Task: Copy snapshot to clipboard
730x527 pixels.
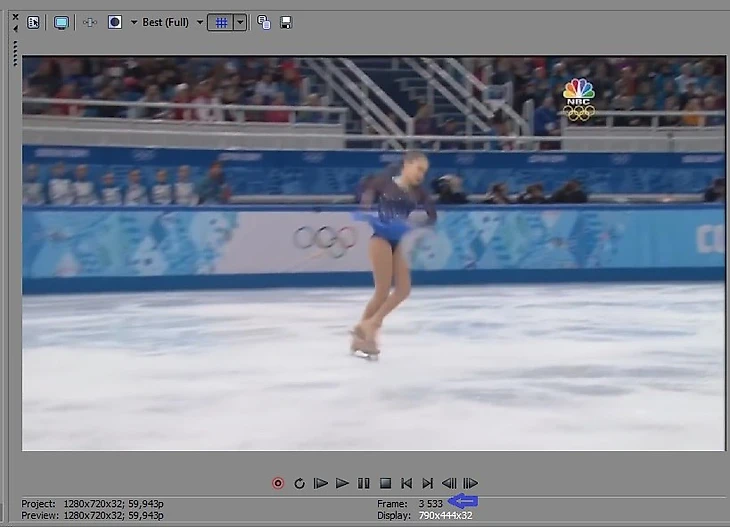Action: coord(264,22)
